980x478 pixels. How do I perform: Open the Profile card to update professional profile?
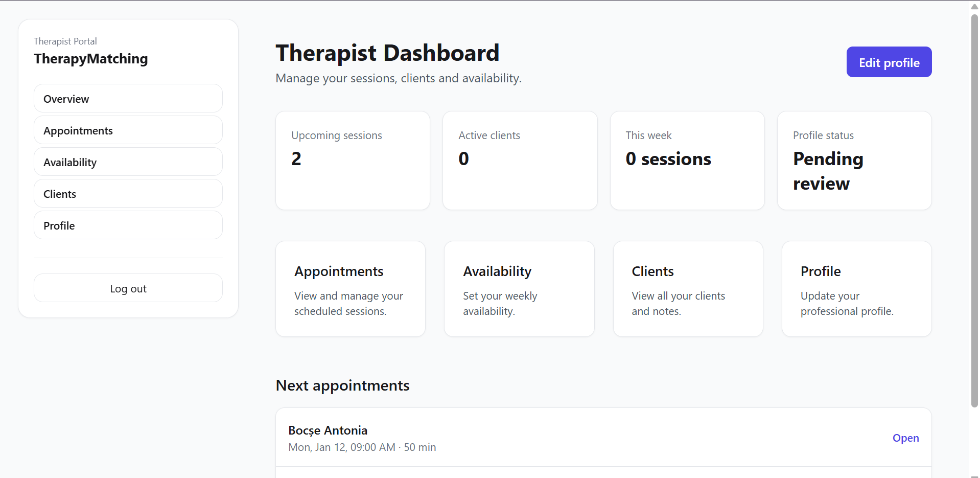tap(856, 289)
